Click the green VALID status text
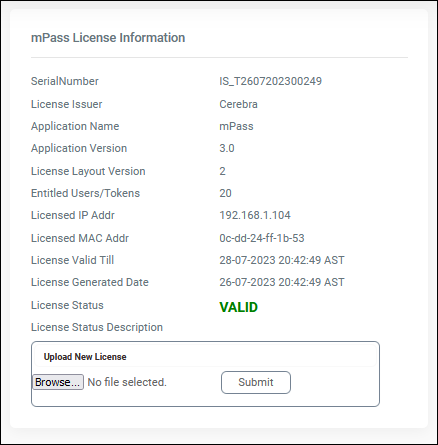This screenshot has height=445, width=438. 238,307
